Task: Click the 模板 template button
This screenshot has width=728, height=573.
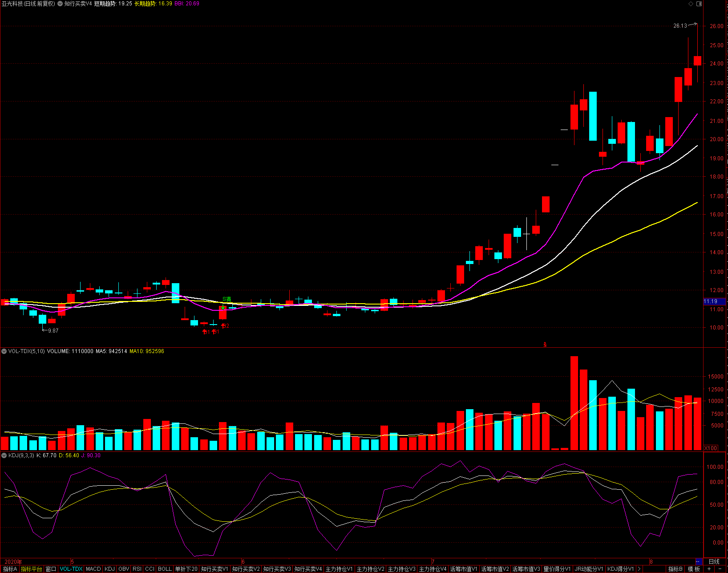Action: [694, 569]
